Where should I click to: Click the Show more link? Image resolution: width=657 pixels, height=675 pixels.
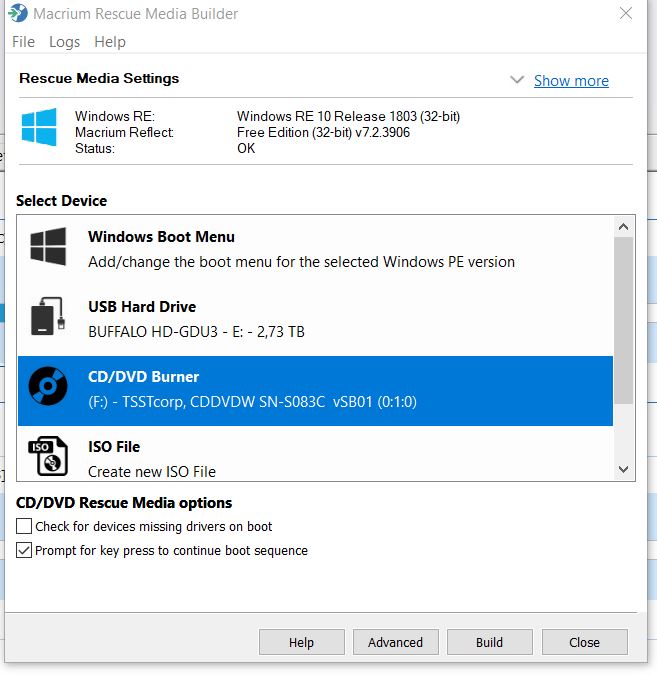click(571, 81)
